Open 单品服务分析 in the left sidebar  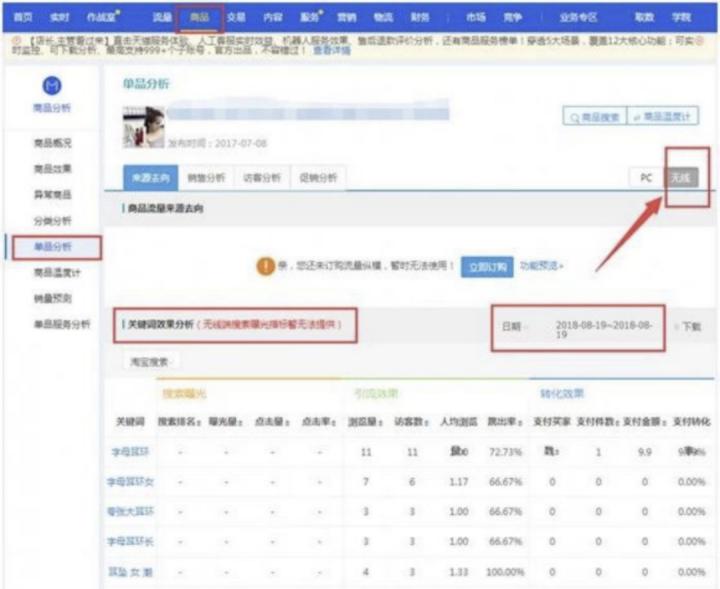point(62,325)
